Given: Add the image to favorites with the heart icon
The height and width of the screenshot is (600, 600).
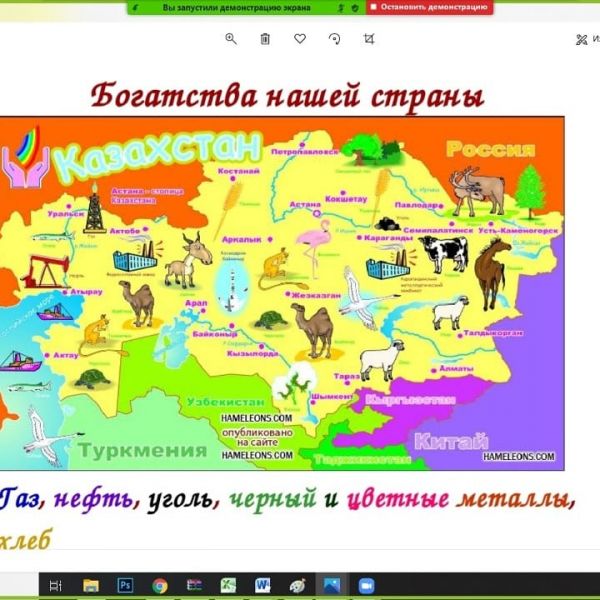Looking at the screenshot, I should point(300,39).
